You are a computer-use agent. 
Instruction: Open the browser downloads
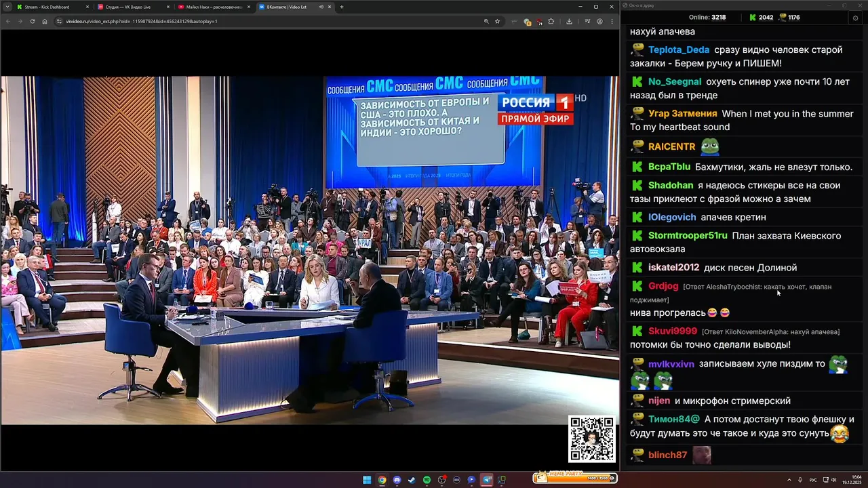(569, 21)
